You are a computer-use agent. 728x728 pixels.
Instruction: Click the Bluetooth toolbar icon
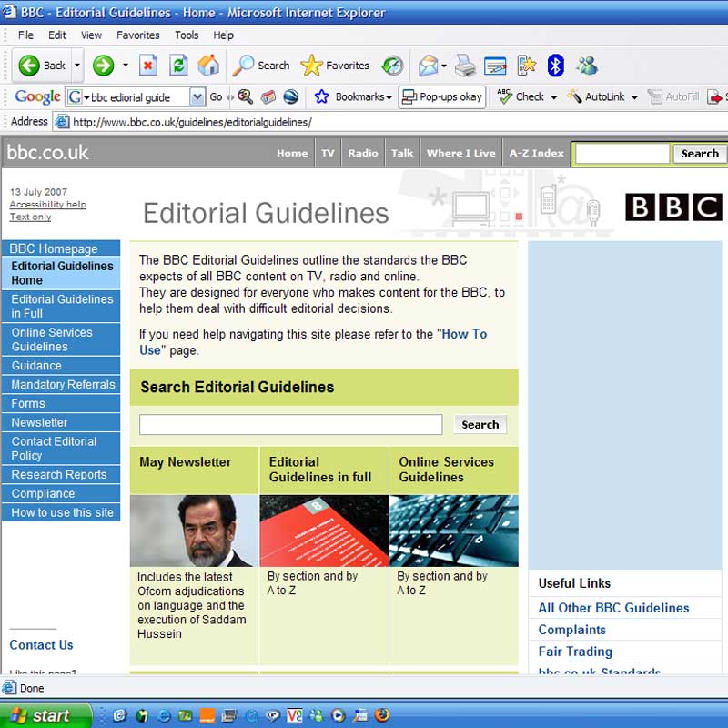pyautogui.click(x=555, y=66)
